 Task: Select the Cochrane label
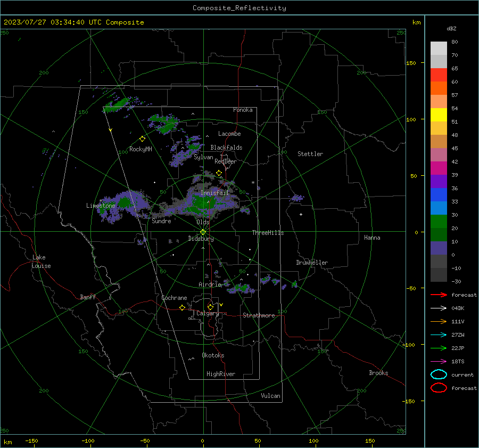click(174, 298)
